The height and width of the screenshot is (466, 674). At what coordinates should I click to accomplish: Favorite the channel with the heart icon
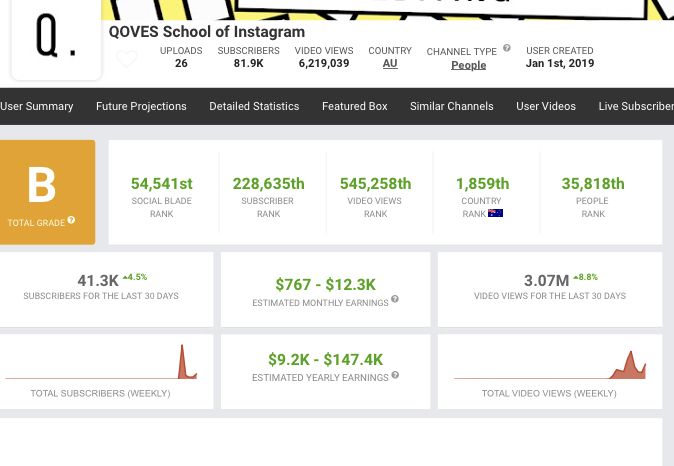(127, 59)
